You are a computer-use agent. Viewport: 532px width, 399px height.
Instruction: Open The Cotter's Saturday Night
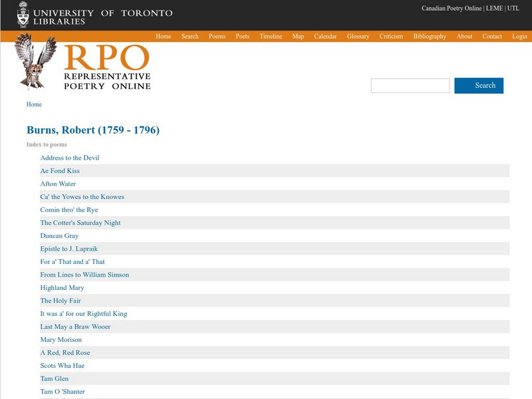point(80,223)
